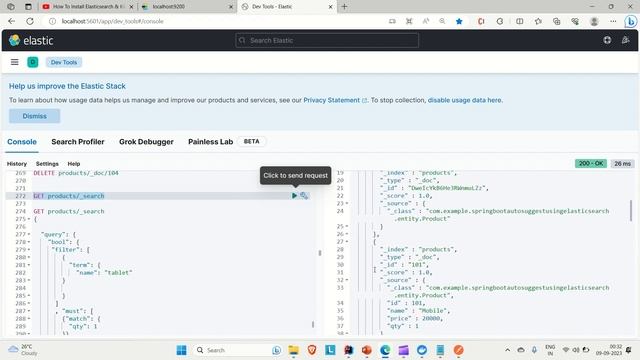The height and width of the screenshot is (360, 640).
Task: Switch to the Search Profiler tab
Action: (x=78, y=142)
